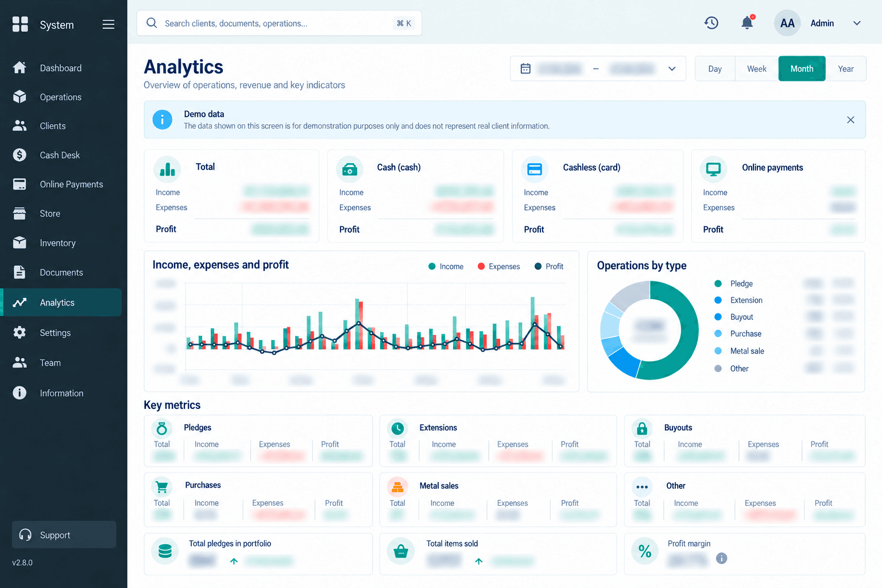The image size is (882, 588).
Task: Click the search clients input field
Action: 279,23
